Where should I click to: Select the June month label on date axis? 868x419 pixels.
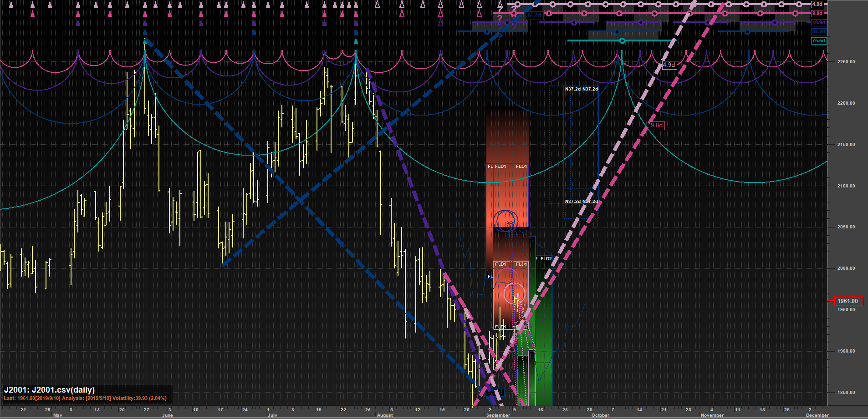pos(167,415)
